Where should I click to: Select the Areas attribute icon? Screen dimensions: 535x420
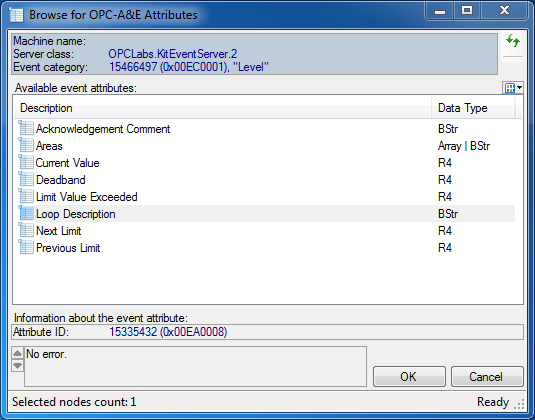tap(26, 146)
